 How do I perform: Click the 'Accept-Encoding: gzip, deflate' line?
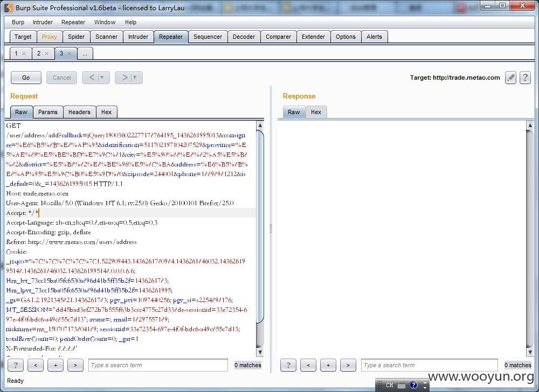49,232
